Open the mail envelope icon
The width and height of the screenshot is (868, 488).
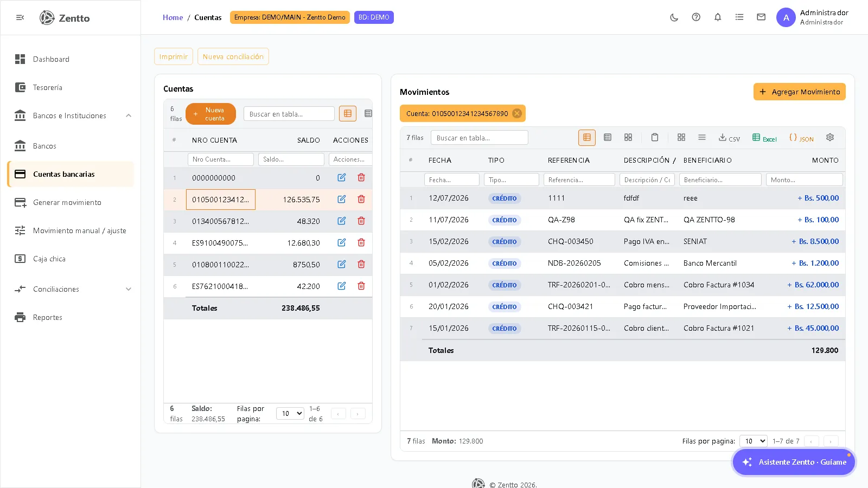(761, 17)
